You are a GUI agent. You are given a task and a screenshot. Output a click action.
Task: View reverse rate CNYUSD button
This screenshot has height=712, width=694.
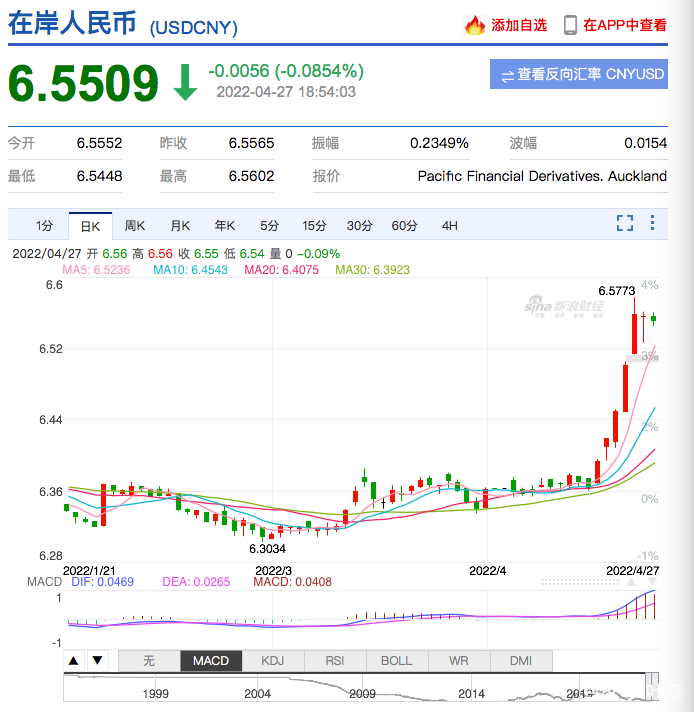coord(579,74)
